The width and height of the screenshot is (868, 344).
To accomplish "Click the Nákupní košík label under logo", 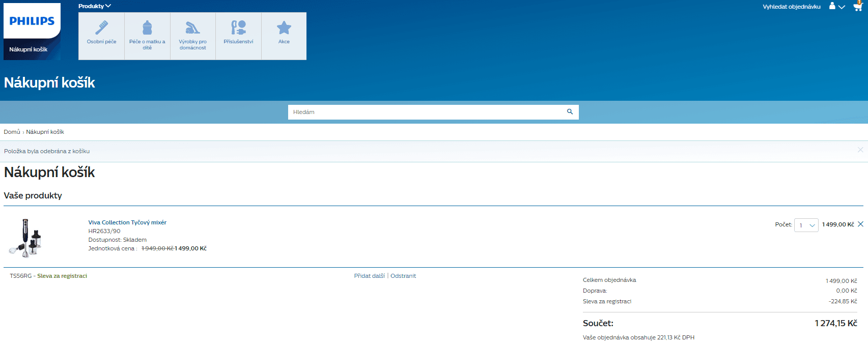I will click(x=29, y=49).
